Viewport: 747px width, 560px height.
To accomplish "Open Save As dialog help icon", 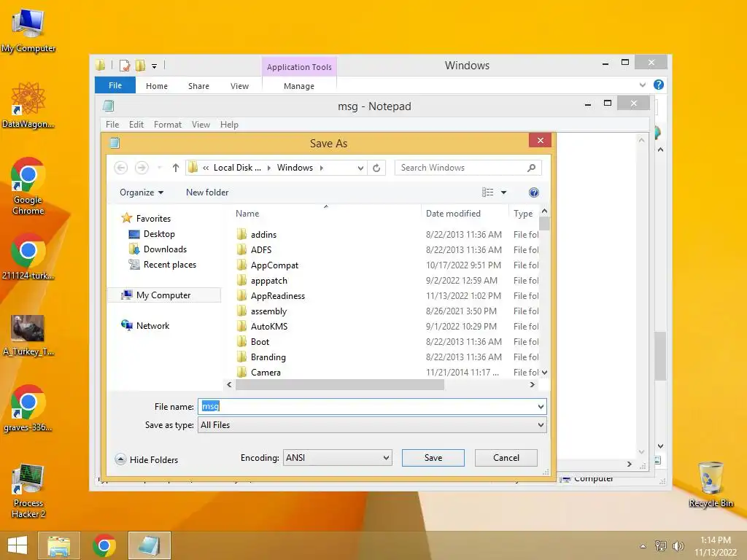I will [534, 192].
